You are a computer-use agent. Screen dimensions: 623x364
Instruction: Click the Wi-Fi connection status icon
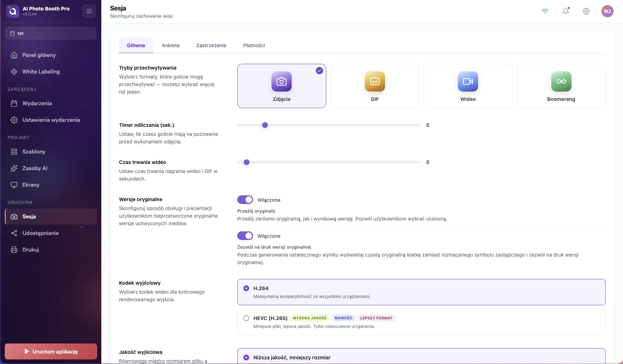pos(545,11)
